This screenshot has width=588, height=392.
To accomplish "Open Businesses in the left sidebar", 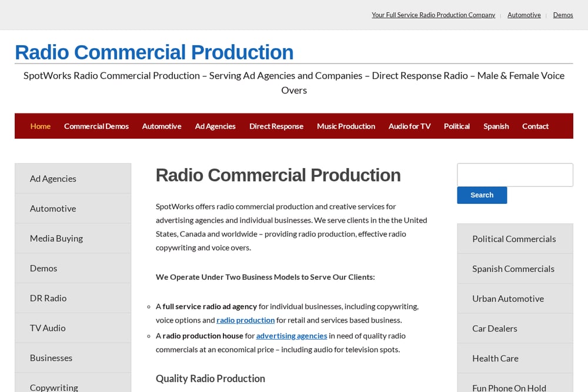I will coord(73,358).
